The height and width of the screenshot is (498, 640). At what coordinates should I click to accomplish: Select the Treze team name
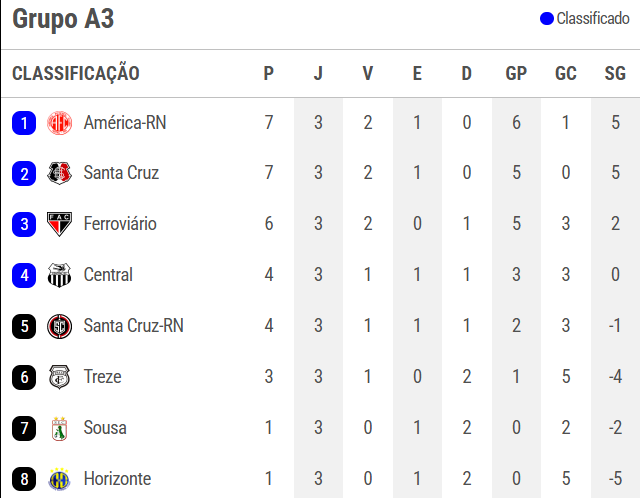click(x=102, y=376)
